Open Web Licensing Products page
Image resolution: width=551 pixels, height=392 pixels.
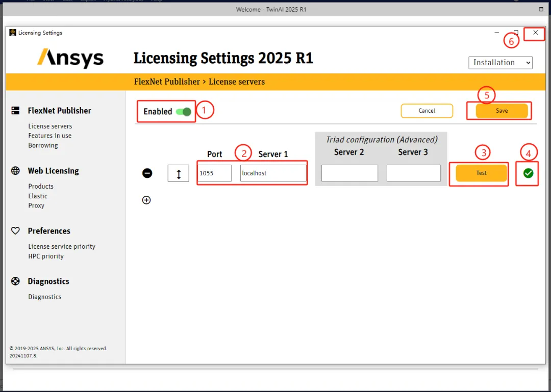pyautogui.click(x=41, y=187)
